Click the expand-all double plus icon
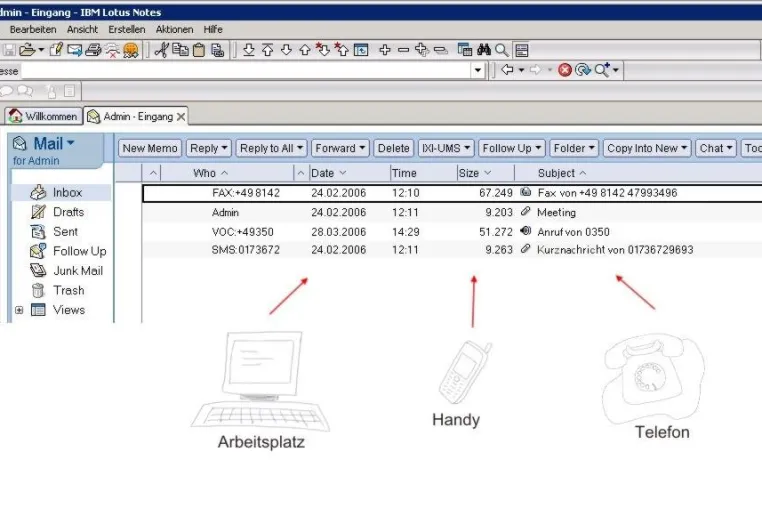This screenshot has height=508, width=762. (x=422, y=50)
